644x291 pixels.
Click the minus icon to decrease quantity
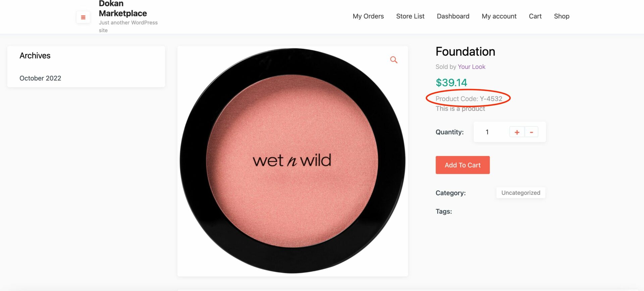click(x=531, y=132)
